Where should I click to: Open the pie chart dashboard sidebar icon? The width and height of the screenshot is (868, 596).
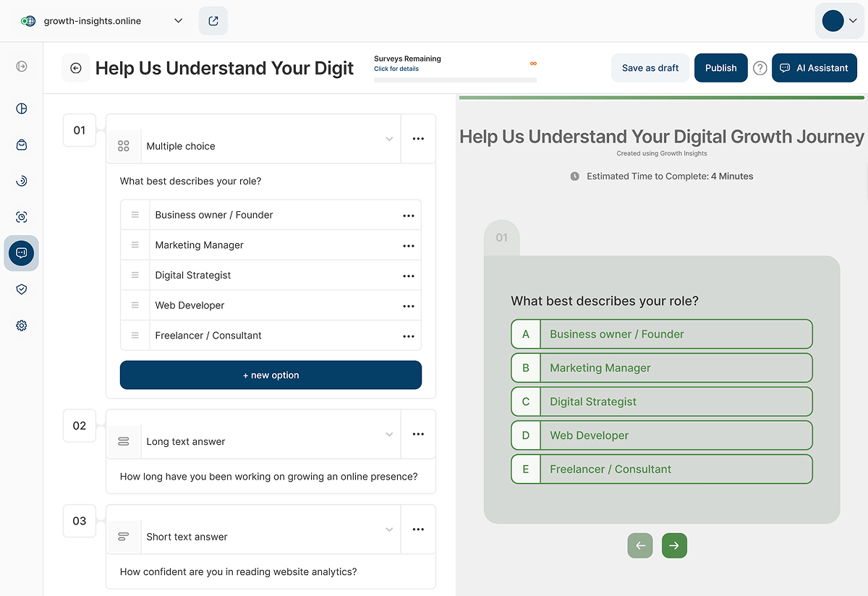(22, 108)
